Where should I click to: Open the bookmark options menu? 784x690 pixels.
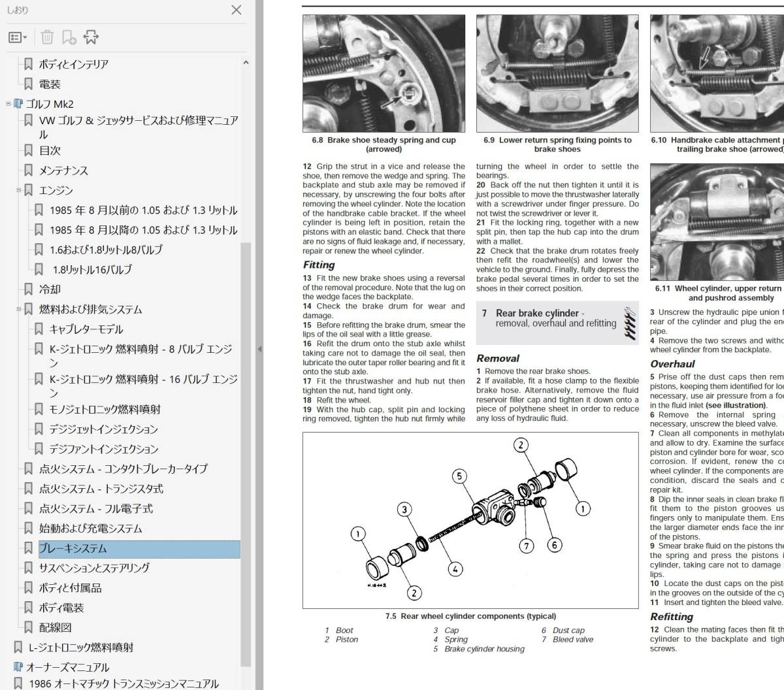(18, 37)
